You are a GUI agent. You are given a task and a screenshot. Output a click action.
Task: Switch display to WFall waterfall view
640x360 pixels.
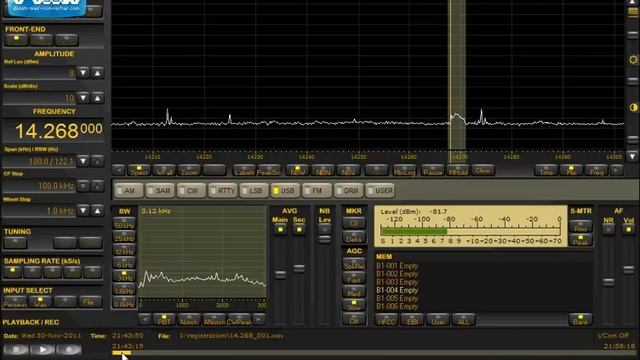click(x=164, y=170)
